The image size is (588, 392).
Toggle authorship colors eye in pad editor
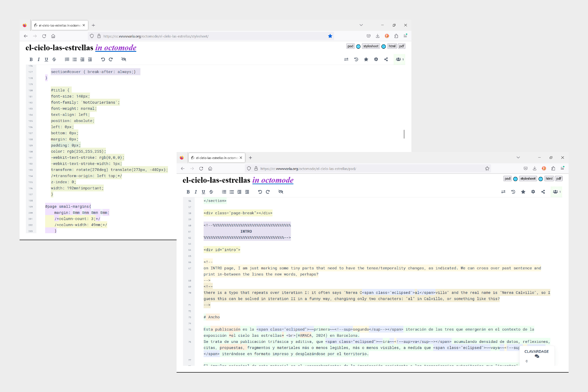point(281,192)
